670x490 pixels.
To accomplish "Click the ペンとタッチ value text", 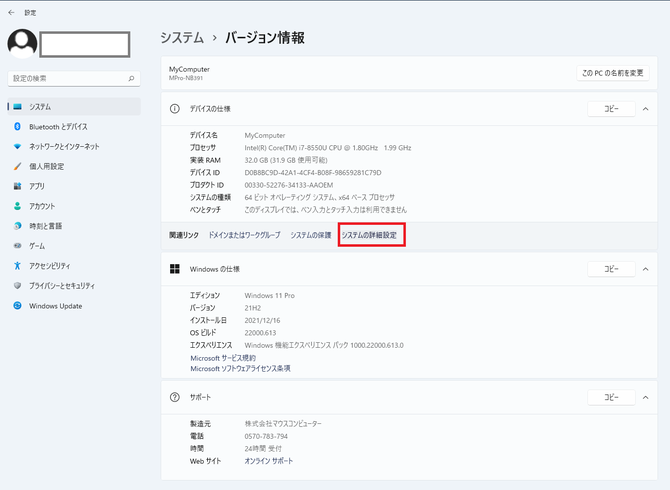I will pyautogui.click(x=326, y=210).
